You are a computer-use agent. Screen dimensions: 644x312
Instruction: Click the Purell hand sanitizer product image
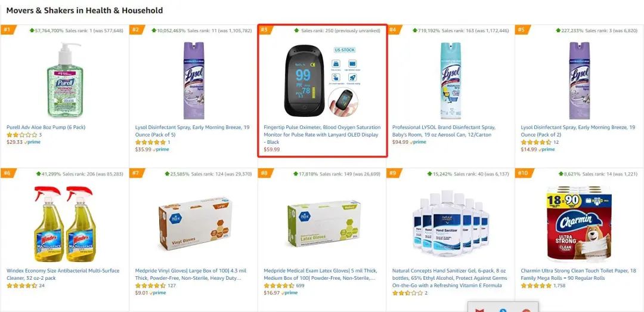pos(64,79)
